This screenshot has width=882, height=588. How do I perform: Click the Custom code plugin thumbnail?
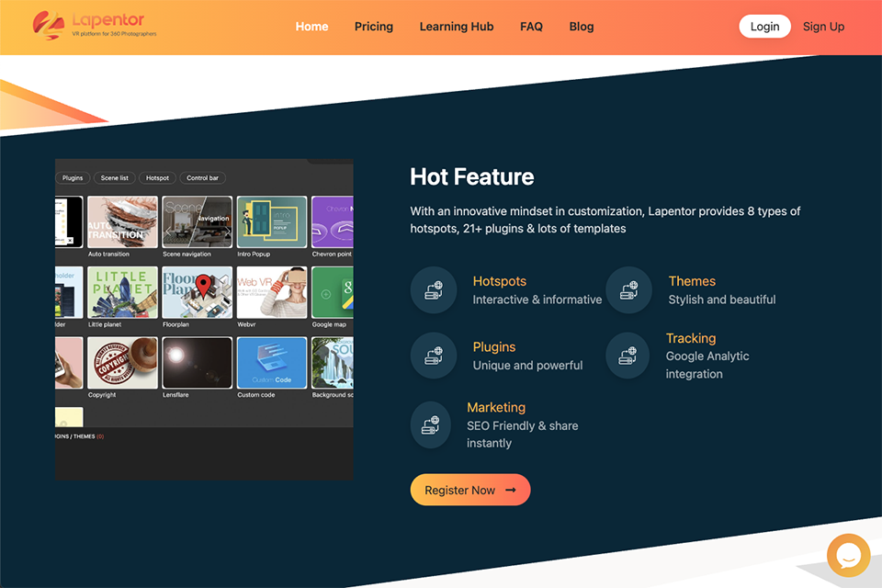point(272,363)
